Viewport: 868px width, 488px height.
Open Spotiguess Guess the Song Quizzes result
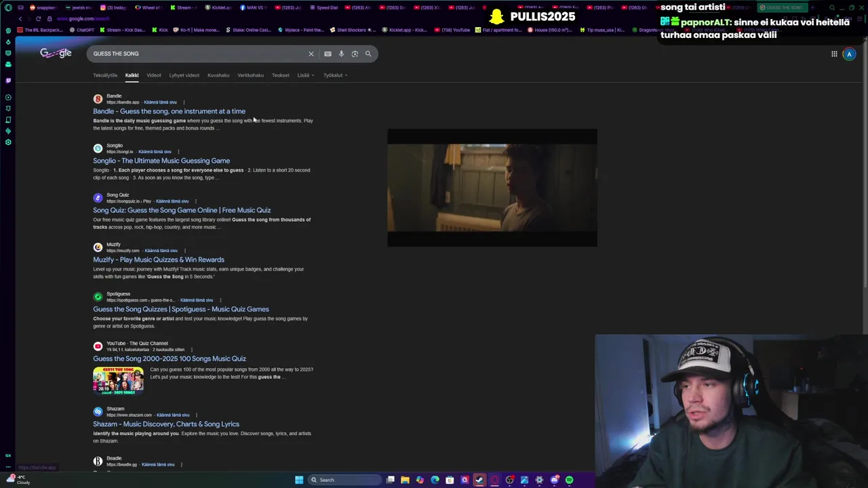[x=181, y=309]
